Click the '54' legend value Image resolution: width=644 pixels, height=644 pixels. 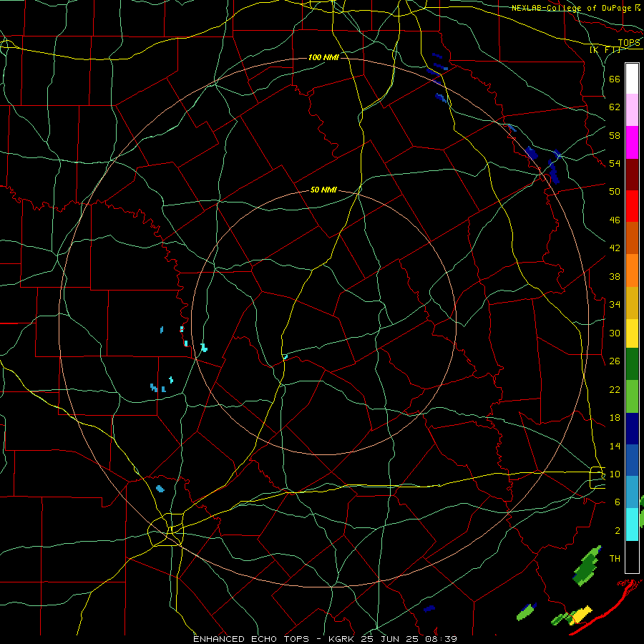pyautogui.click(x=615, y=164)
